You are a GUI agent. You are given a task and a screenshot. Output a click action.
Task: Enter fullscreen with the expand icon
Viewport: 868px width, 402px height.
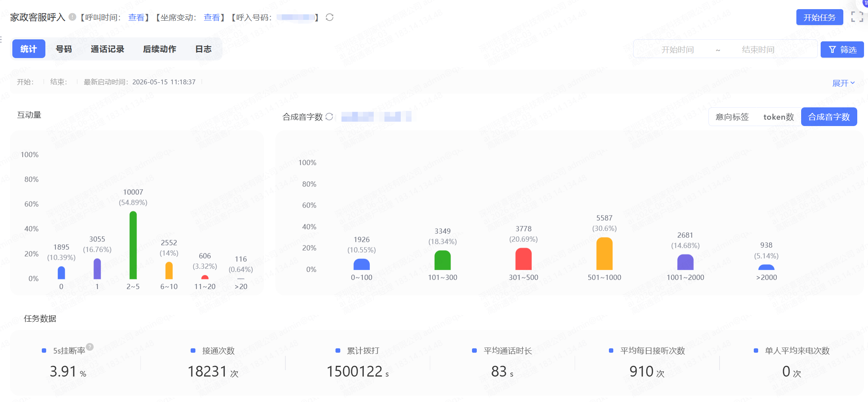[857, 17]
